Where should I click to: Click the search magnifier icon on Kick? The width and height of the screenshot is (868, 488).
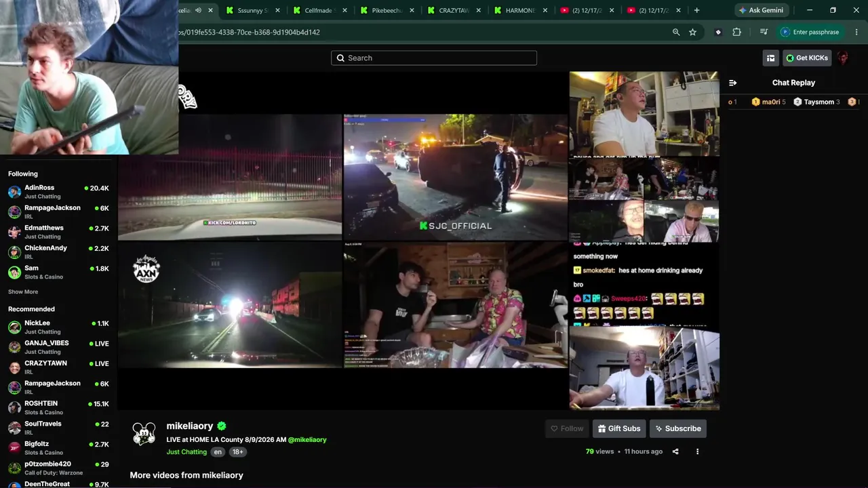coord(340,58)
